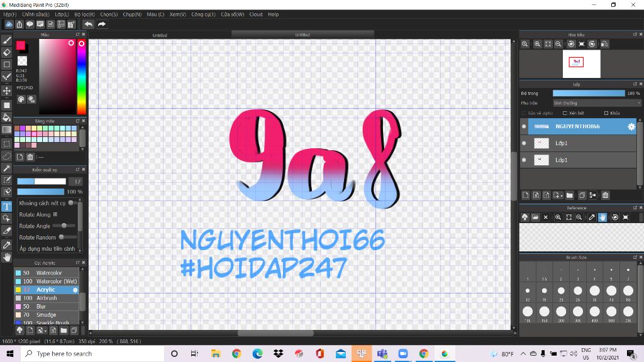
Task: Open an image file in the Reference panel
Action: coord(535,217)
